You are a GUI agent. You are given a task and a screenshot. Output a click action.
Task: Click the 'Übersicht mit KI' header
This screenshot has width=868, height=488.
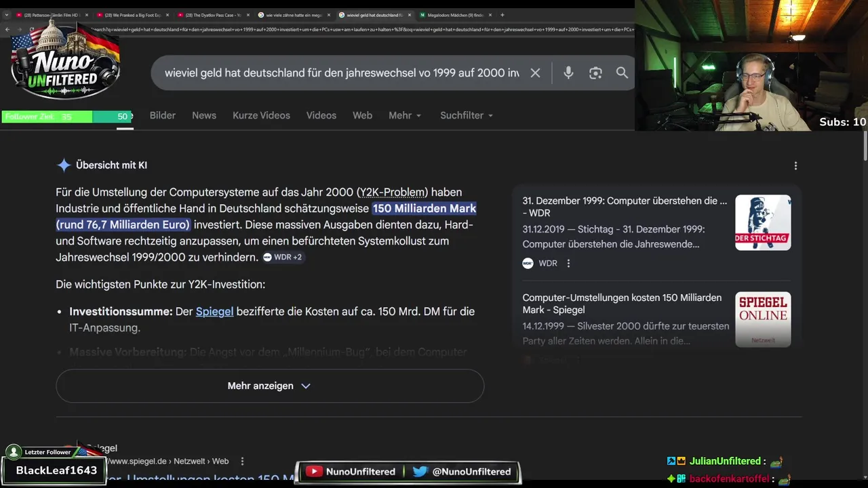click(111, 165)
